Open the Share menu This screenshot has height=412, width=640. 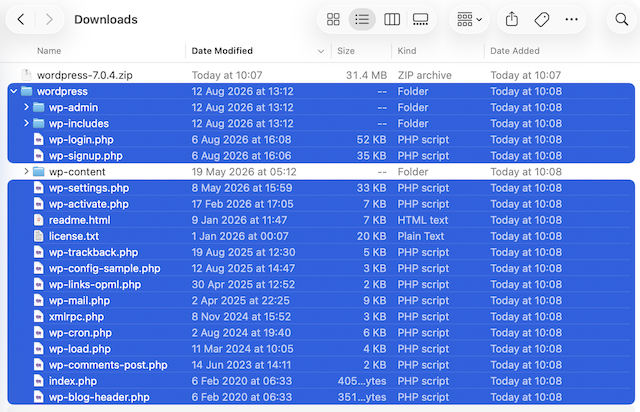pos(511,19)
